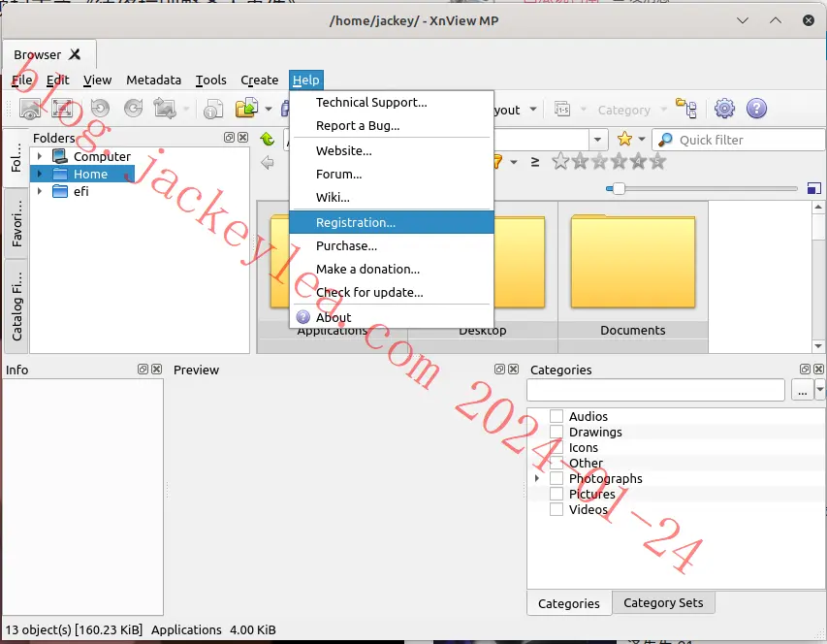Viewport: 827px width, 644px height.
Task: Click the green up-folder arrow icon
Action: pyautogui.click(x=268, y=140)
